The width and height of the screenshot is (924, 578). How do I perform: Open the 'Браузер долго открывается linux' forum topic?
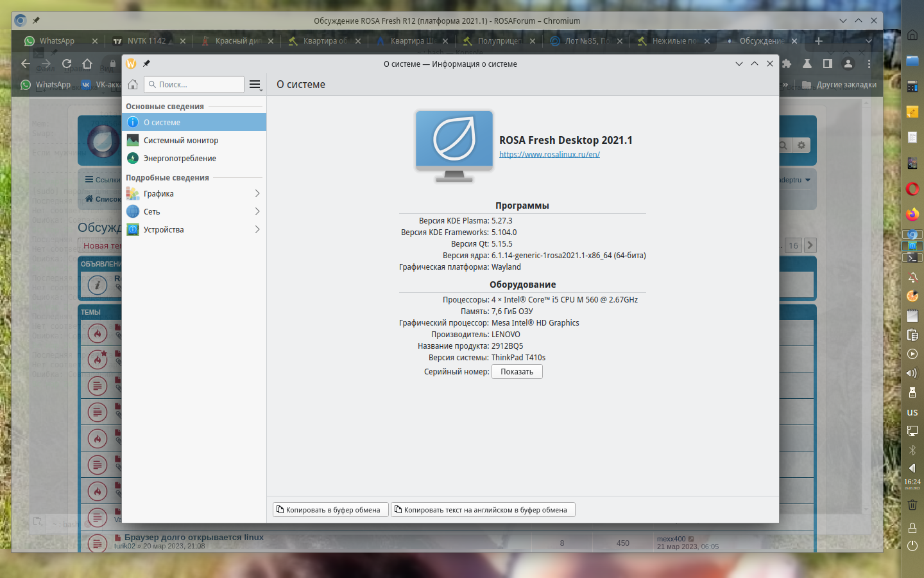[194, 538]
